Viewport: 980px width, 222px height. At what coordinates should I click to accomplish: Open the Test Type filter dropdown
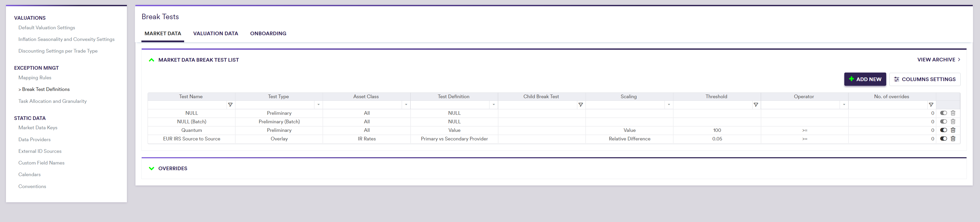319,105
